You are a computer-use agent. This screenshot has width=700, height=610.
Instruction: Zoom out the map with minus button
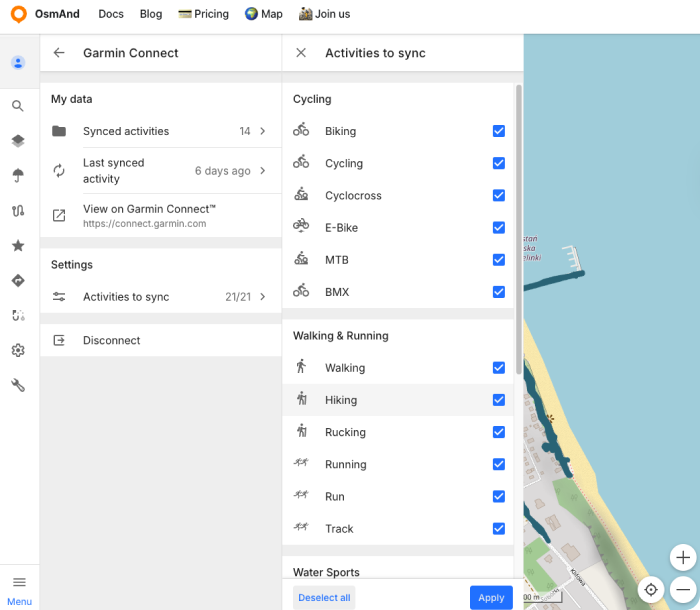point(683,589)
